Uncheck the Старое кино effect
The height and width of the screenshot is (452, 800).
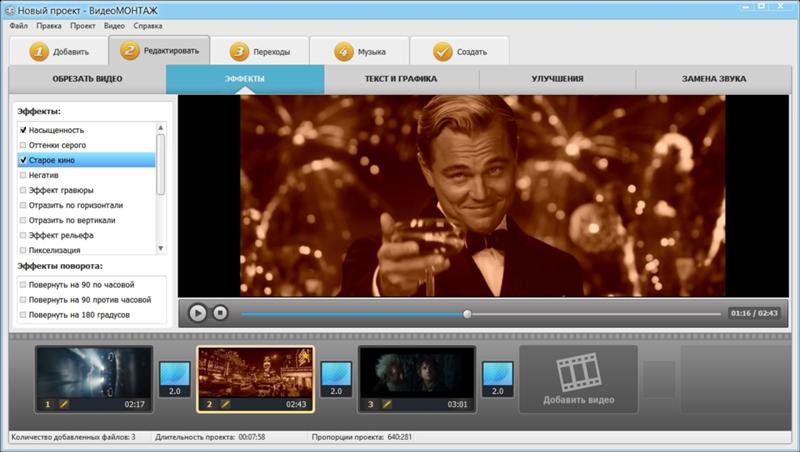(x=23, y=160)
